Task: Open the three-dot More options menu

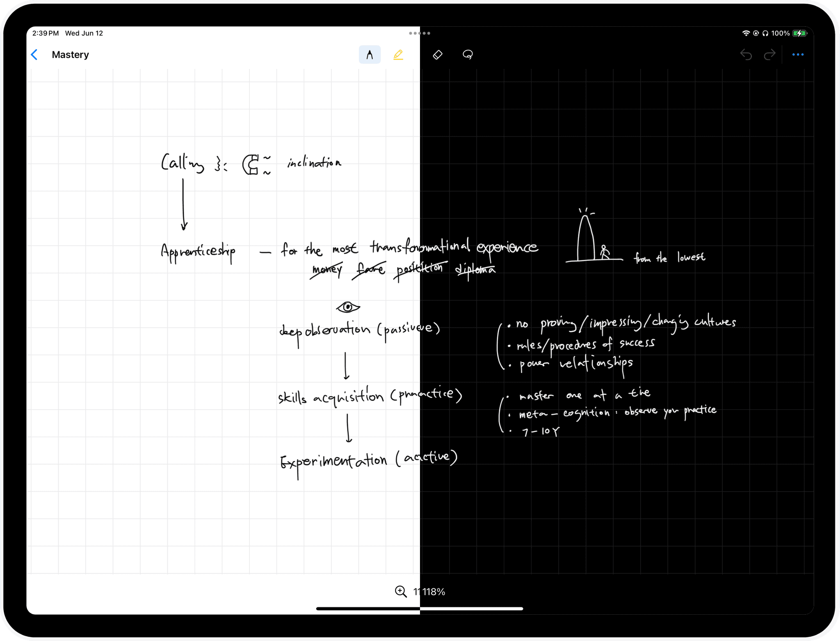Action: pos(798,55)
